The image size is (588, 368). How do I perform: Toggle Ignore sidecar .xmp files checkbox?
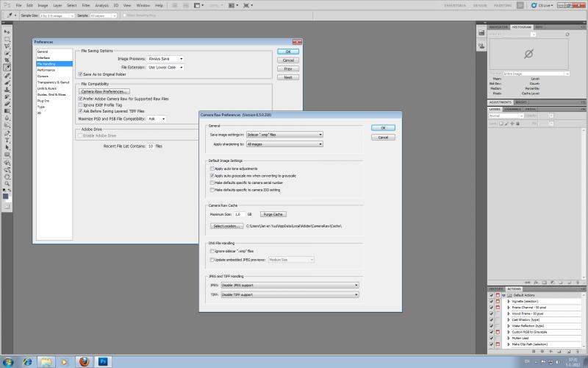pyautogui.click(x=212, y=251)
